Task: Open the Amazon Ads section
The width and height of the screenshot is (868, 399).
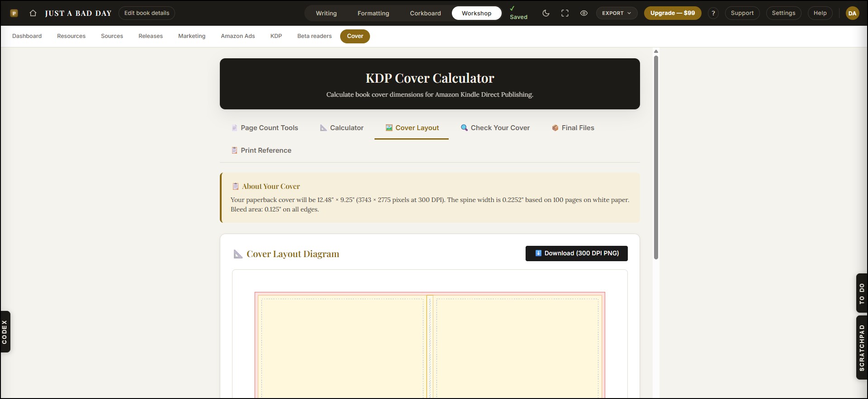Action: click(238, 36)
